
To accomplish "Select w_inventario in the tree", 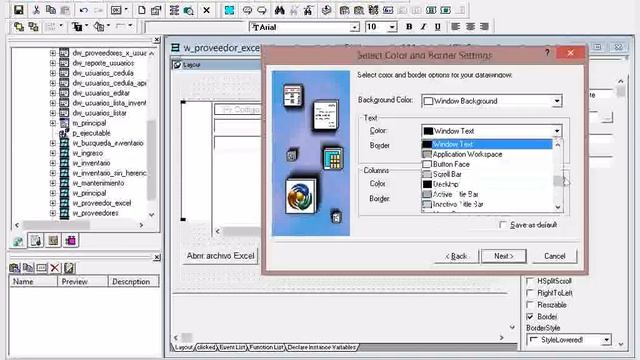I will (91, 163).
